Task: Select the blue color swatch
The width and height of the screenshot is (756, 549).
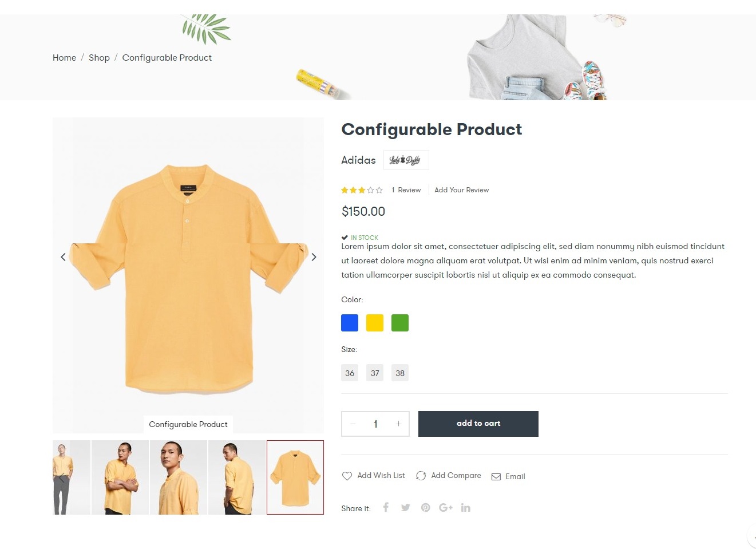Action: (x=350, y=323)
